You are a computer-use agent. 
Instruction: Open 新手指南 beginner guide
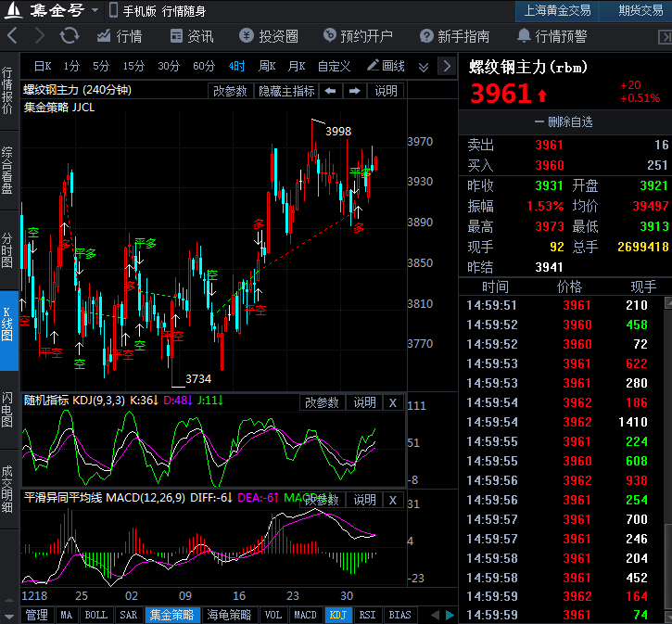(x=455, y=36)
